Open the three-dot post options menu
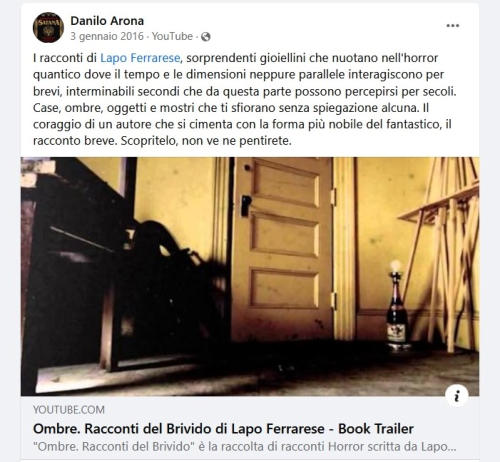This screenshot has height=462, width=500. click(453, 26)
